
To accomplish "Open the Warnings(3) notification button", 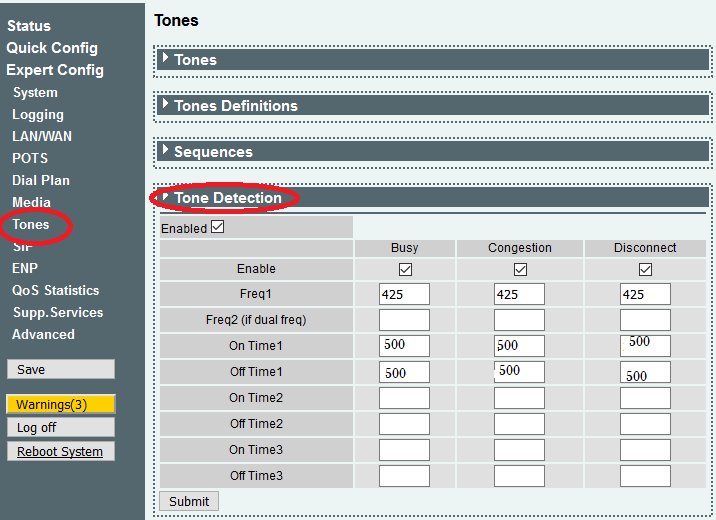I will 60,405.
